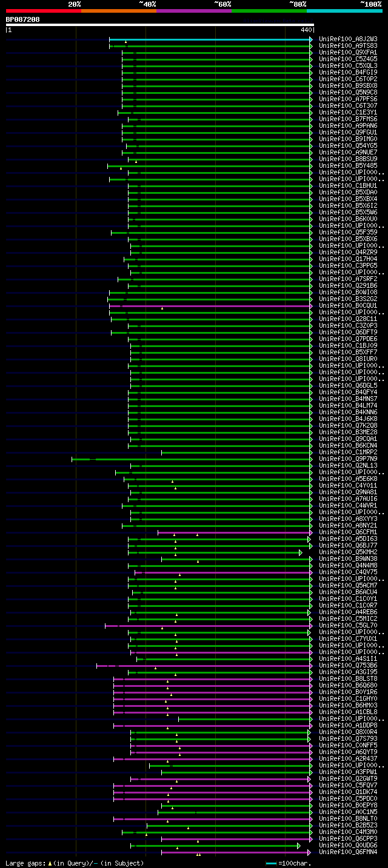
Task: Open hit UniRef100_B2B5Z3
Action: (348, 826)
